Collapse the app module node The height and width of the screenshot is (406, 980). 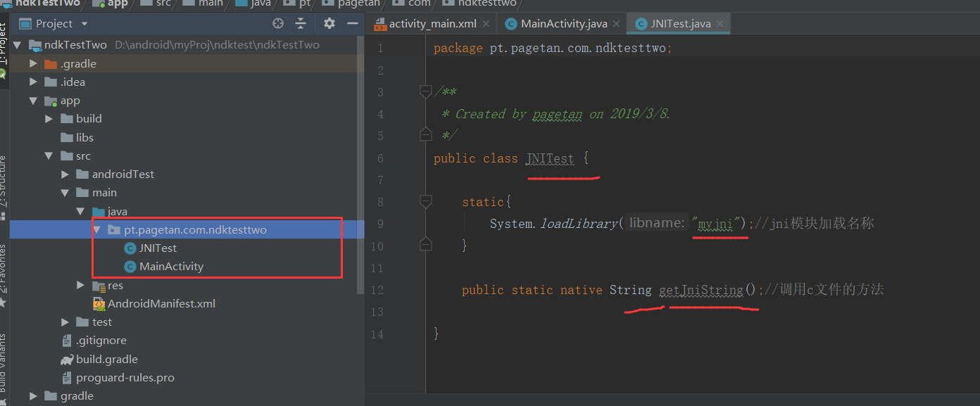[x=33, y=101]
